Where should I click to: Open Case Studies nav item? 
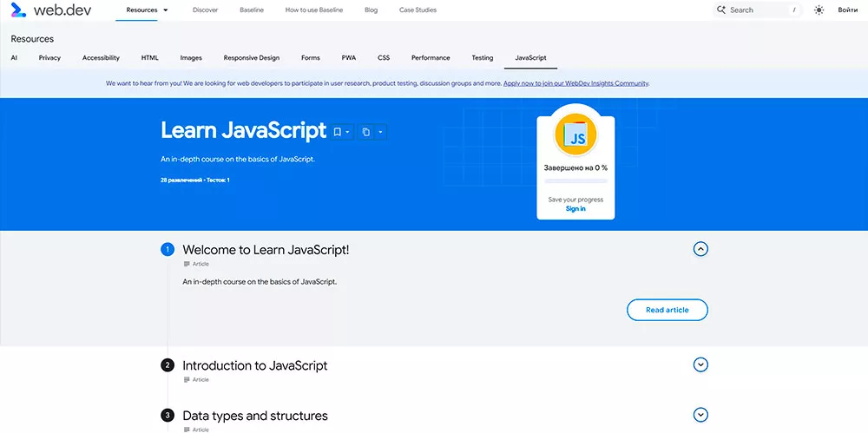(x=418, y=10)
